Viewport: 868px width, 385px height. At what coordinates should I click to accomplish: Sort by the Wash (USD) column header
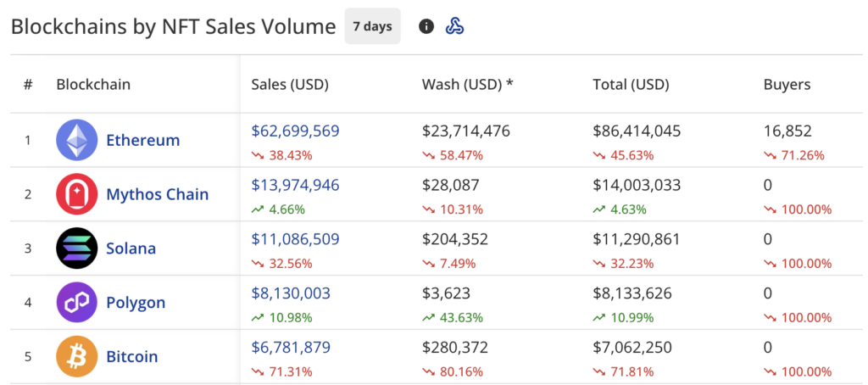pos(468,85)
